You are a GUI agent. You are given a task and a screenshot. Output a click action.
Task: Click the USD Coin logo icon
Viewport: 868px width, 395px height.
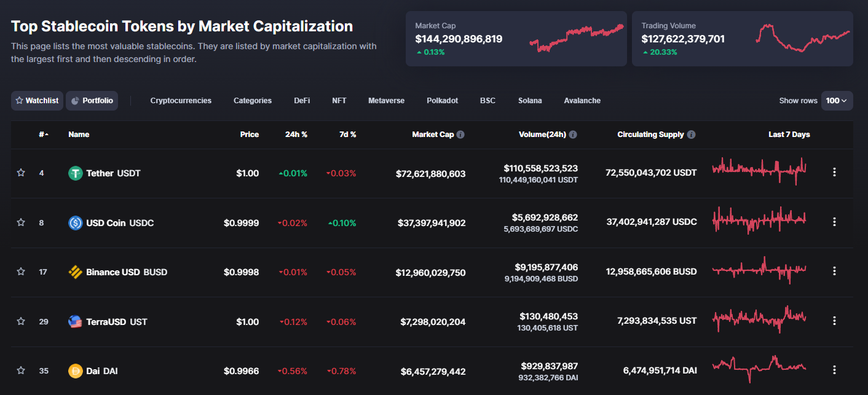75,223
